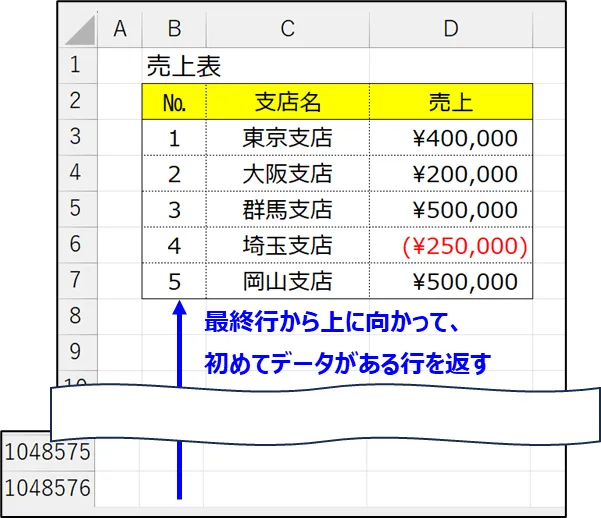Select row 1048576 header

coord(48,488)
